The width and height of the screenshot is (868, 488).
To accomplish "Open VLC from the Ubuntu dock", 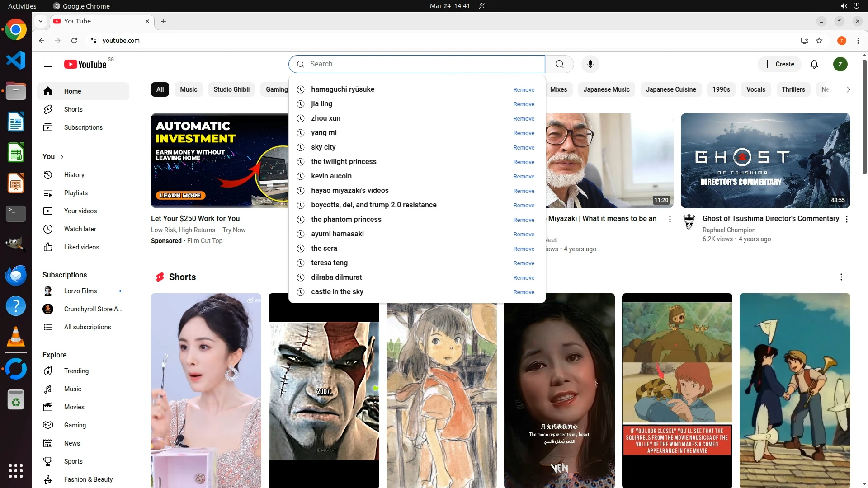I will tap(16, 337).
